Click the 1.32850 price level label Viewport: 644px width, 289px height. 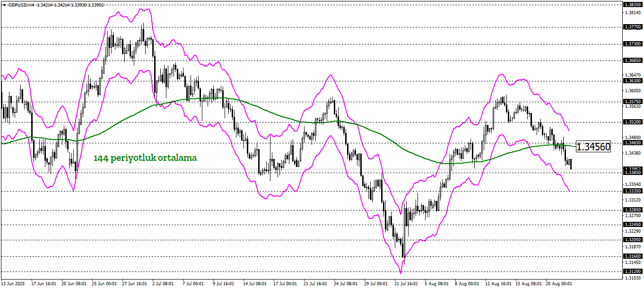[x=633, y=210]
